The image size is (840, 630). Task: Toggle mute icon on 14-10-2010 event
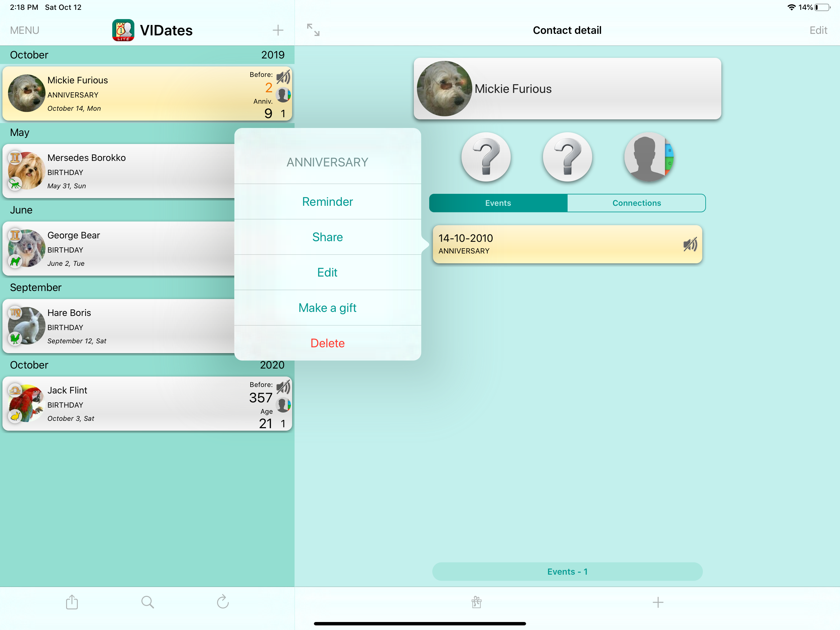(690, 245)
